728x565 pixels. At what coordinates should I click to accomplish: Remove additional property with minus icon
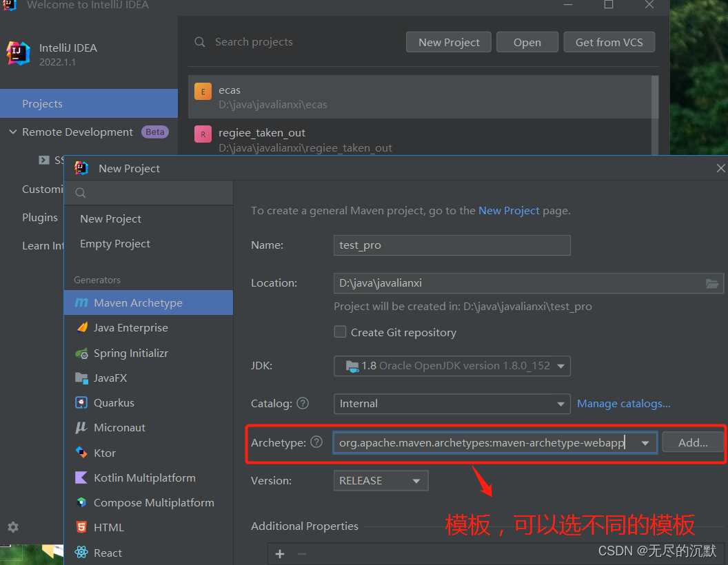tap(302, 554)
